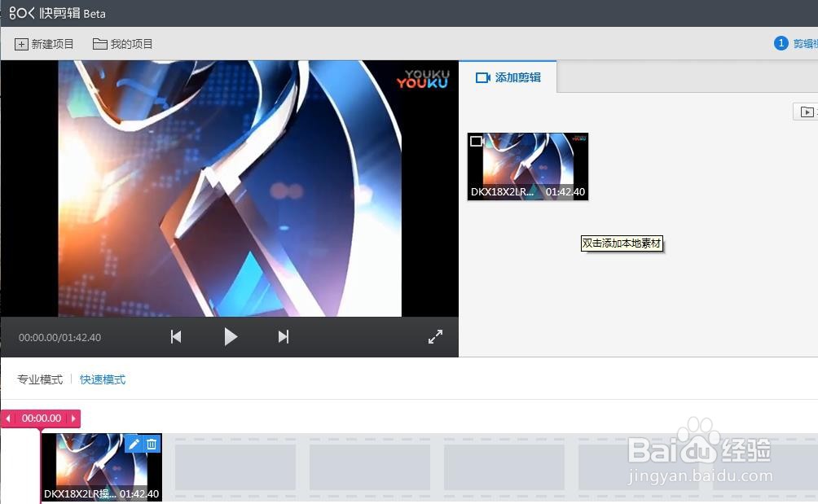The height and width of the screenshot is (504, 818).
Task: Open 我的项目 my projects folder
Action: pyautogui.click(x=122, y=44)
